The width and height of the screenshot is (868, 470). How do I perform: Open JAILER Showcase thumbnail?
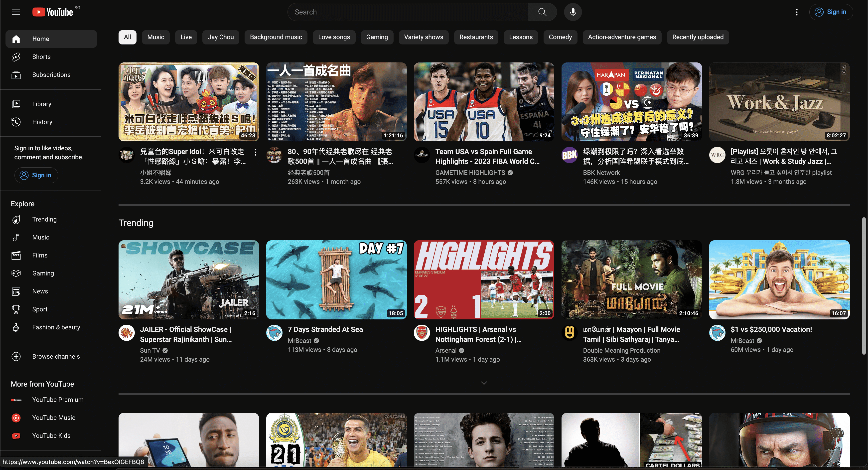pyautogui.click(x=189, y=279)
